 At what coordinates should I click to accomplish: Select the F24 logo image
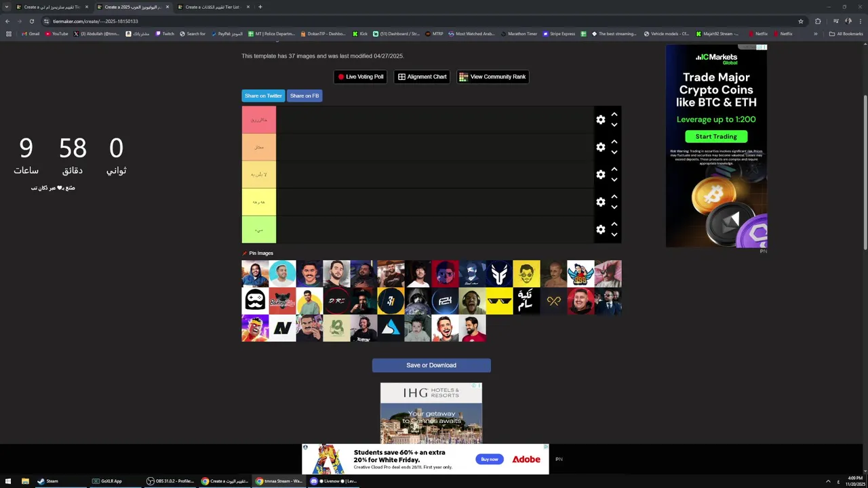point(445,301)
